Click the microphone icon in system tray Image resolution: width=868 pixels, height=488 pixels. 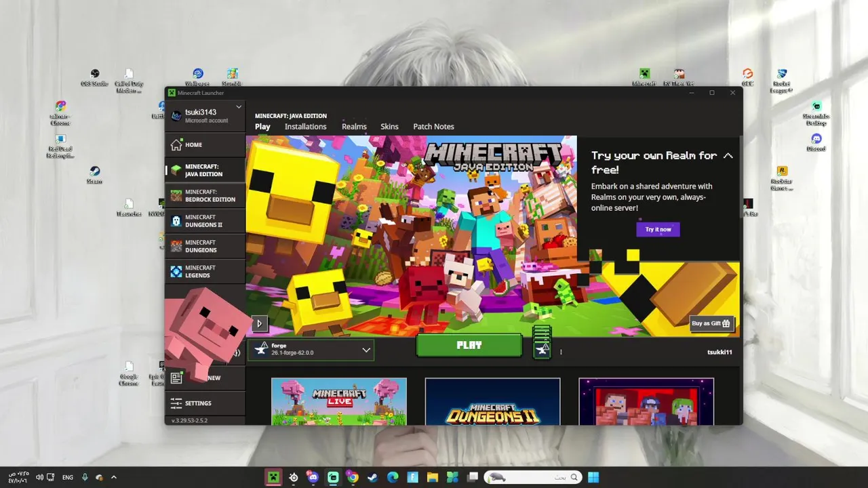85,477
